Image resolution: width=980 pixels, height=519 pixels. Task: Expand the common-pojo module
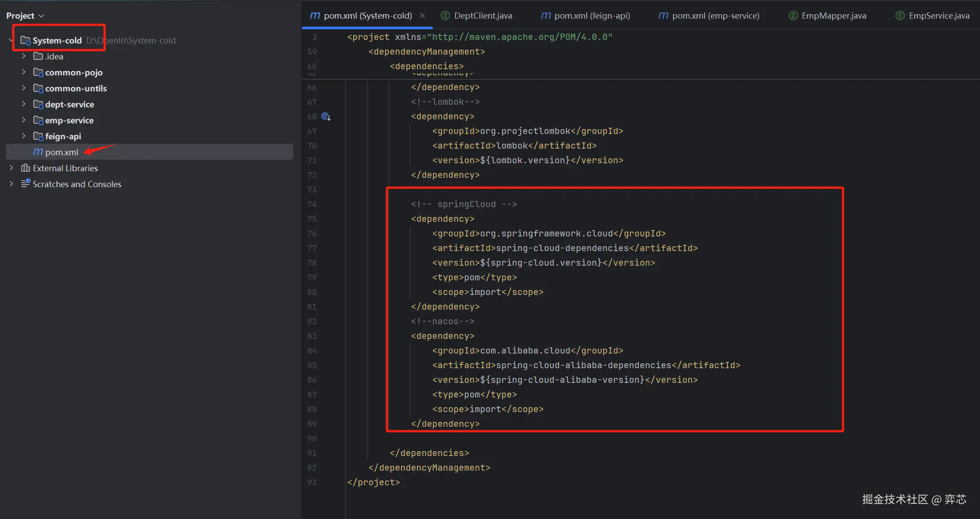[x=24, y=72]
